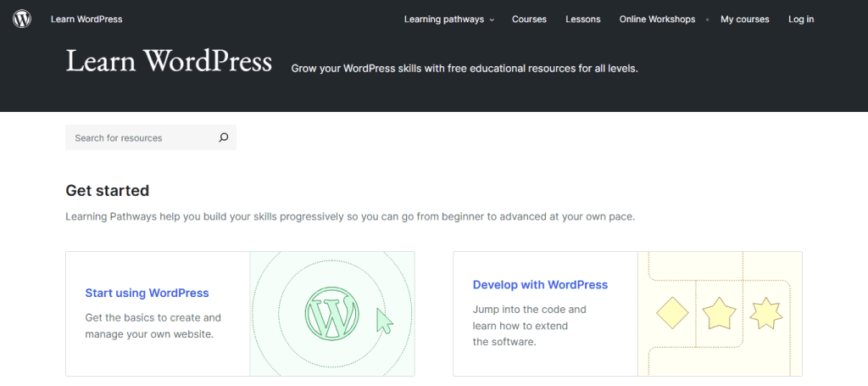Viewport: 868px width, 386px height.
Task: Click the Learn WordPress site title link
Action: [86, 20]
